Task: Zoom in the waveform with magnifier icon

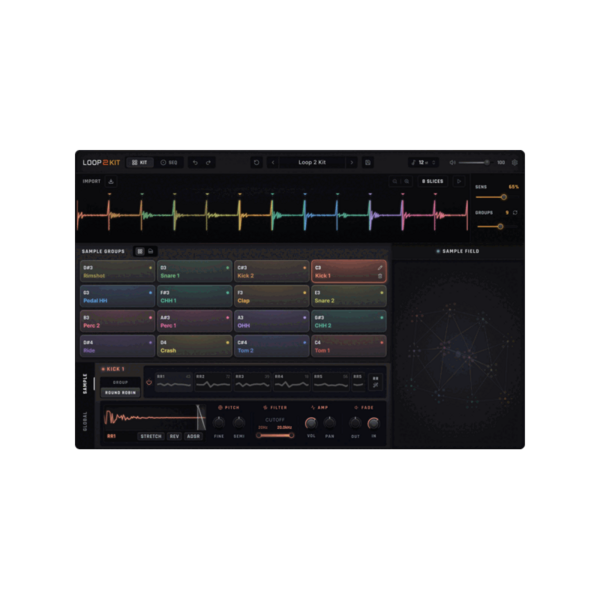Action: 407,181
